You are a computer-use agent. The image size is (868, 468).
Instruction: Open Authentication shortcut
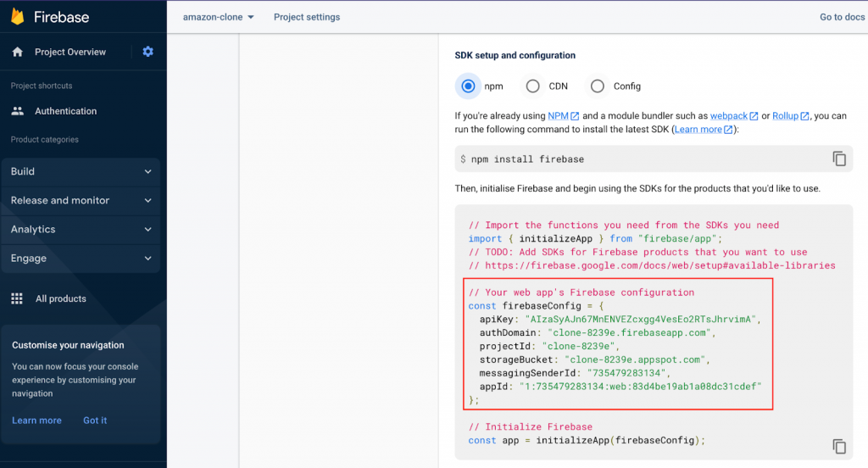coord(66,111)
